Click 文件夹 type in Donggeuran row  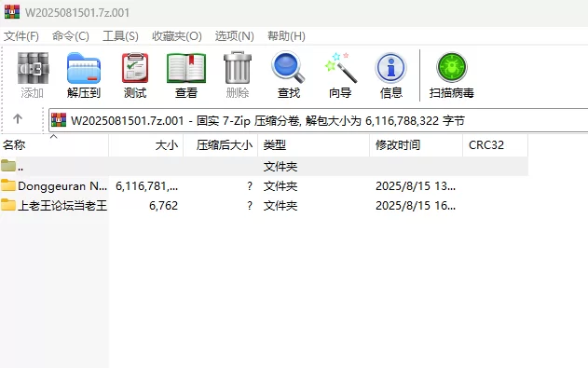point(280,186)
